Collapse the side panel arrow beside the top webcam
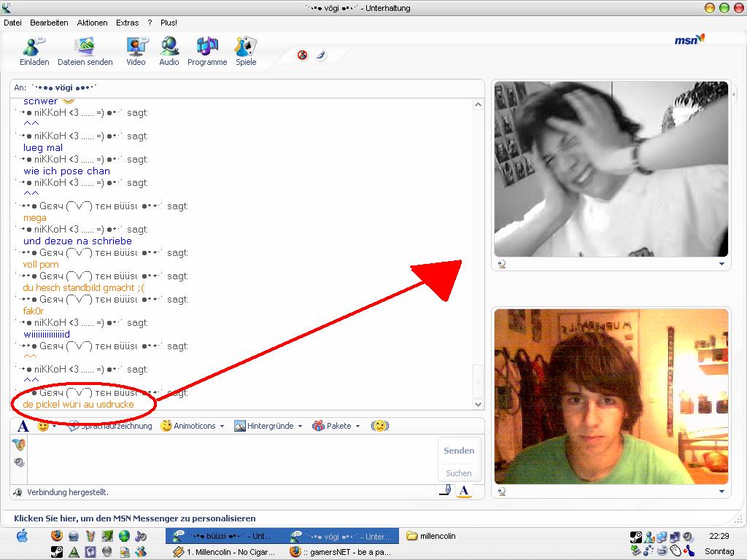The image size is (747, 560). click(x=734, y=95)
